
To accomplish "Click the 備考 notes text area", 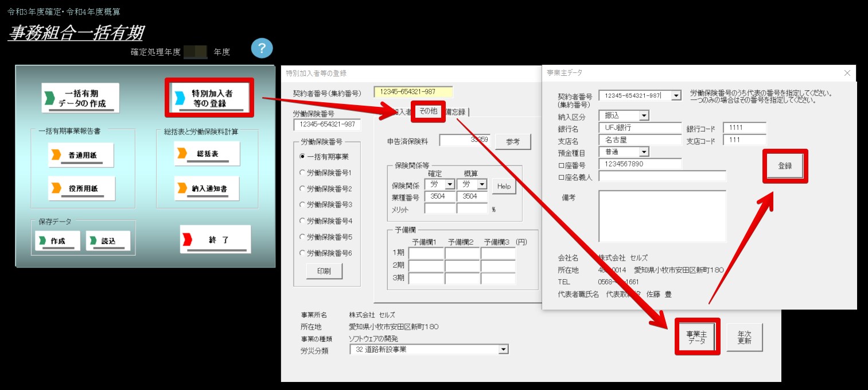I will point(662,216).
